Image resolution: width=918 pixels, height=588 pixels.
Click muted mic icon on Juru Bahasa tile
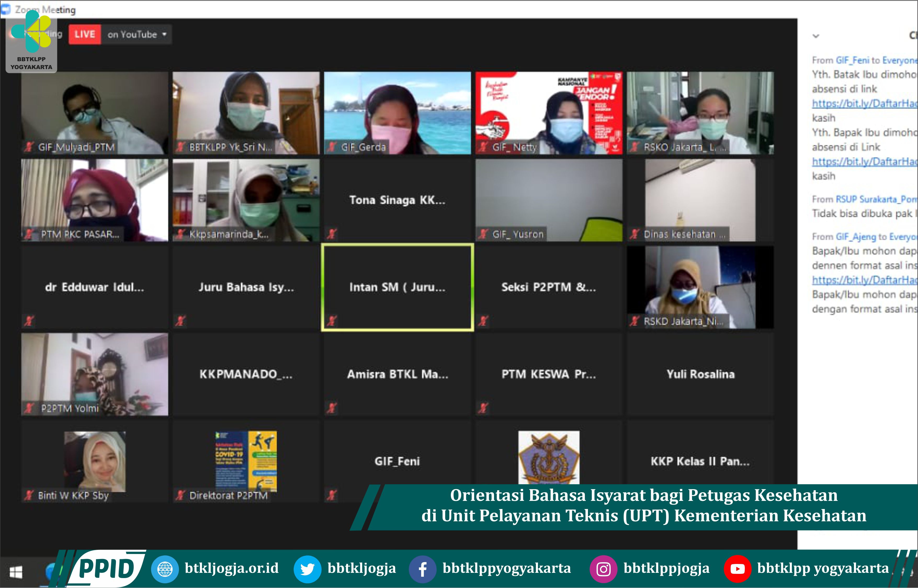(180, 321)
